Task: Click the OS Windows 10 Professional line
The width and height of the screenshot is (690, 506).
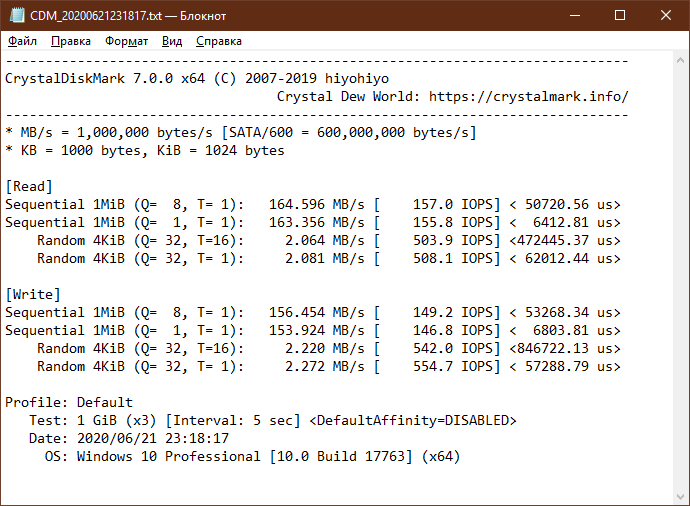Action: 253,456
